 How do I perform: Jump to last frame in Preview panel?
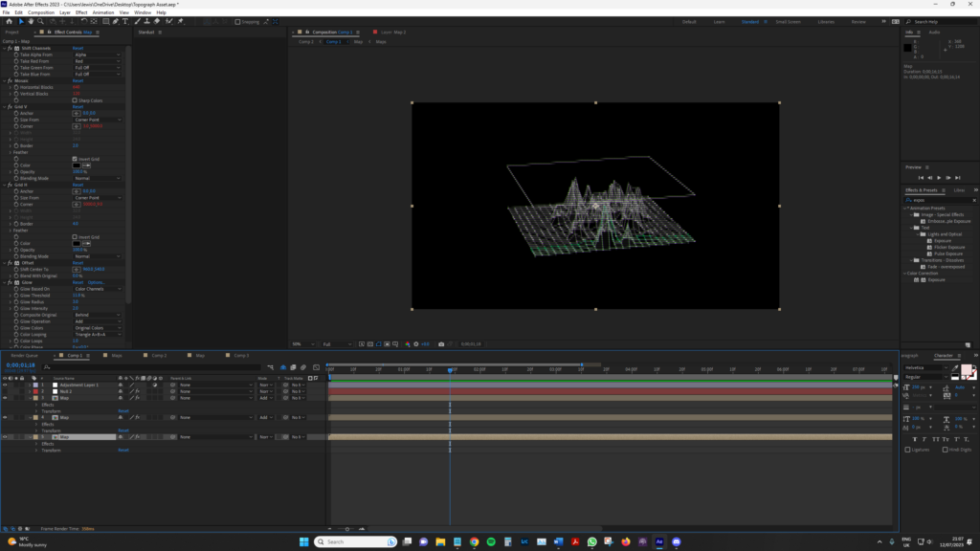(957, 177)
